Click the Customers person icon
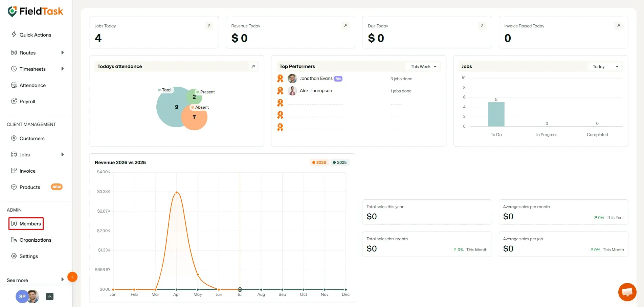The image size is (644, 307). [14, 138]
